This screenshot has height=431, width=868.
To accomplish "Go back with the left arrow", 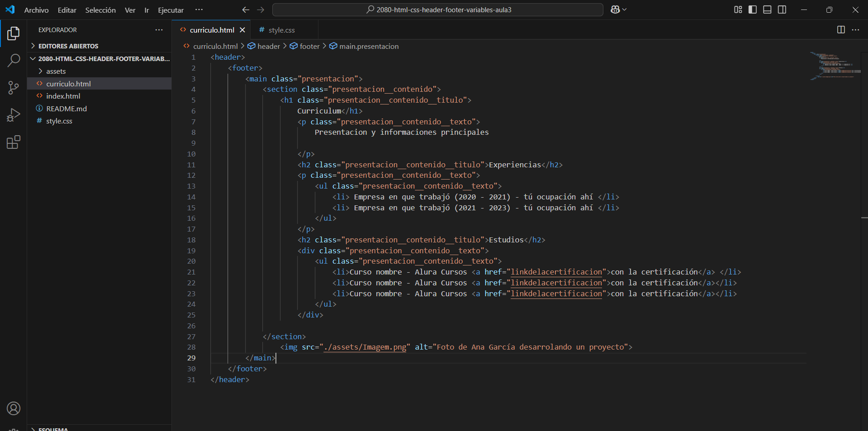I will pos(246,9).
